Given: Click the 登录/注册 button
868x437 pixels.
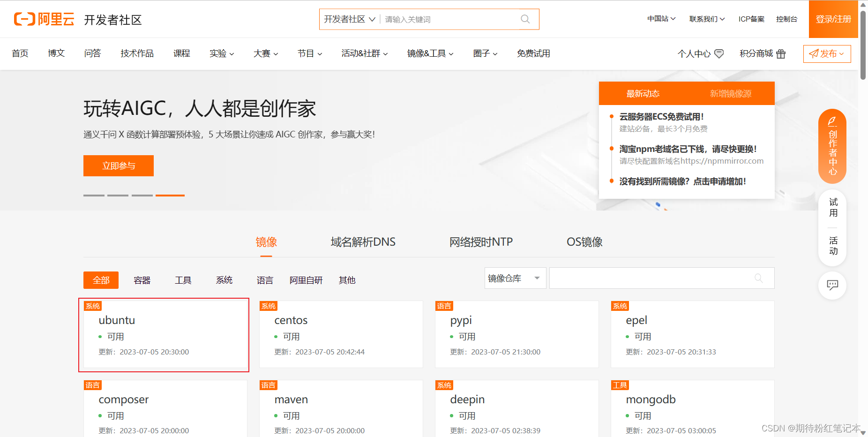Looking at the screenshot, I should [833, 19].
